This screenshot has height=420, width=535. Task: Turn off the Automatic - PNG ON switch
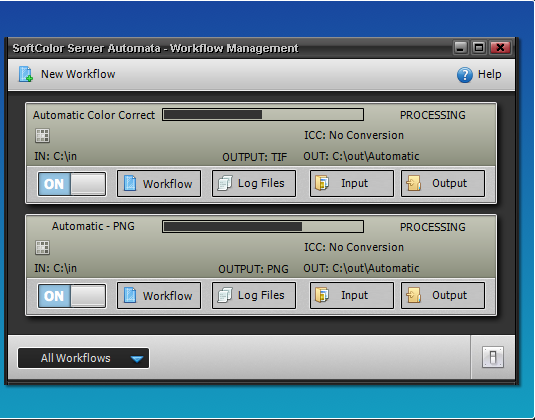coord(72,296)
